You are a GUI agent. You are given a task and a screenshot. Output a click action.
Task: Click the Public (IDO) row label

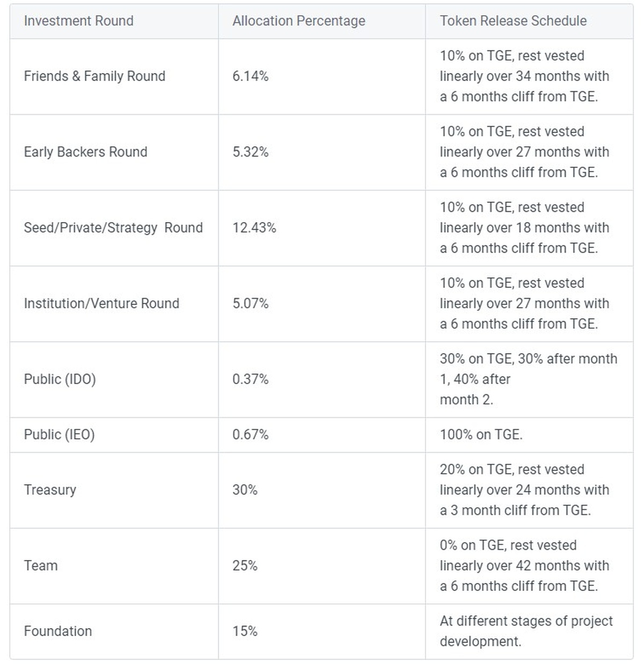coord(60,379)
